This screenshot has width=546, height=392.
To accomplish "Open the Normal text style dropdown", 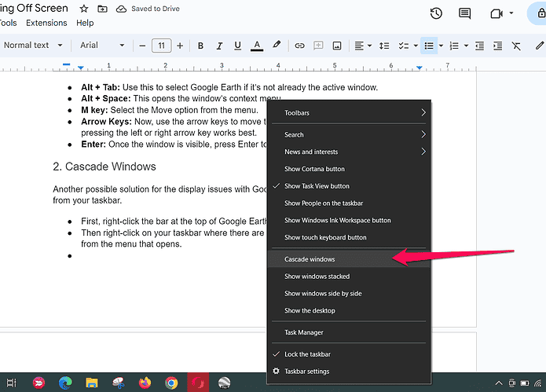I will pyautogui.click(x=32, y=46).
